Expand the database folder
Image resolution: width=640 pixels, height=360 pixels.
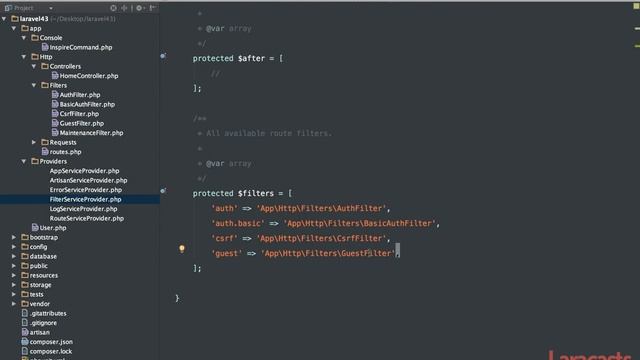14,256
